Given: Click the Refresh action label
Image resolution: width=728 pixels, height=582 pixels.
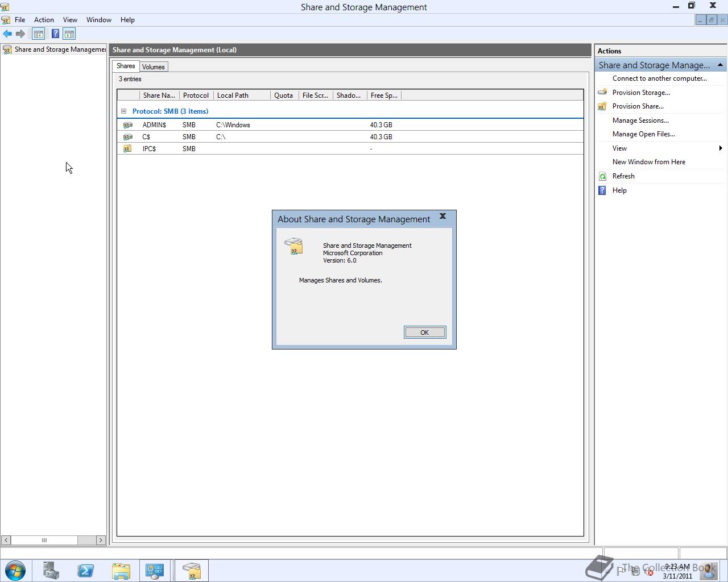Looking at the screenshot, I should tap(623, 176).
